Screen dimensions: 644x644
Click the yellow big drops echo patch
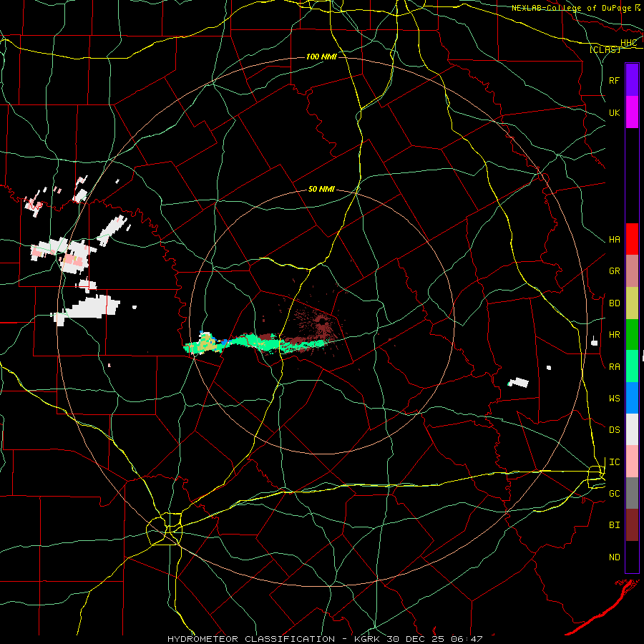tap(208, 343)
